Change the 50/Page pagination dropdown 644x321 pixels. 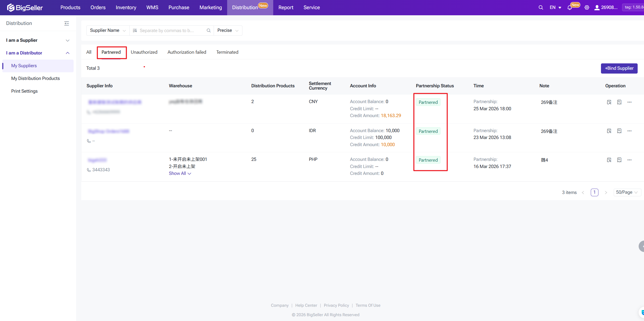627,192
